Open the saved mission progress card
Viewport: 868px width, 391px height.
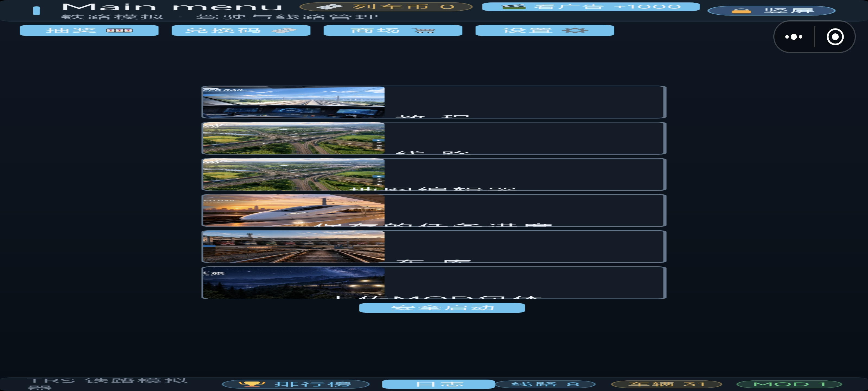coord(434,210)
